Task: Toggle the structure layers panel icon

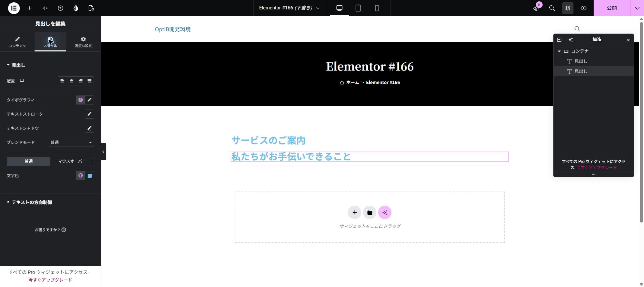Action: (568, 8)
